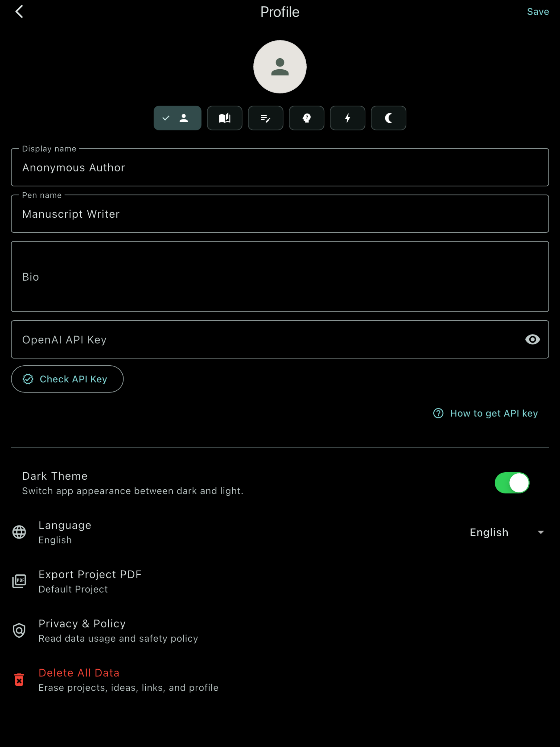Choose the open book avatar icon
This screenshot has width=560, height=747.
click(224, 118)
